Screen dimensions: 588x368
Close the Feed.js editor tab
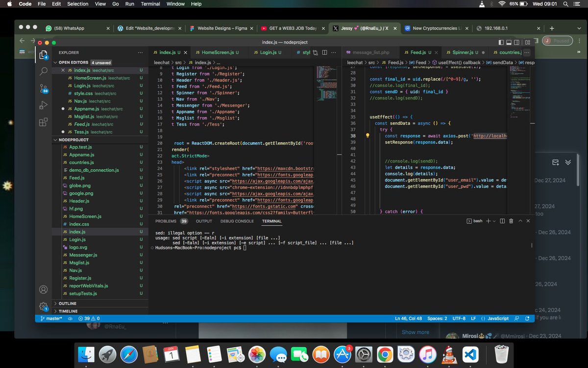coord(435,52)
